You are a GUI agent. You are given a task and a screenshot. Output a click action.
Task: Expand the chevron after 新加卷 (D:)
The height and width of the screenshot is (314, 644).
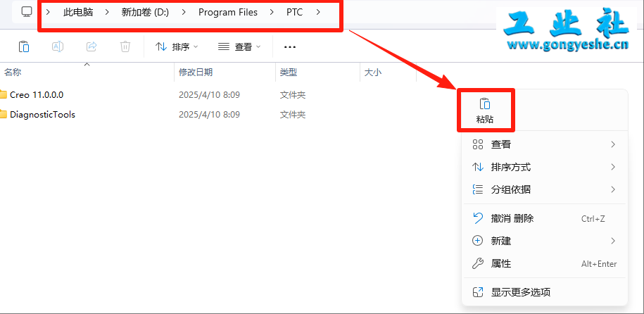[184, 13]
